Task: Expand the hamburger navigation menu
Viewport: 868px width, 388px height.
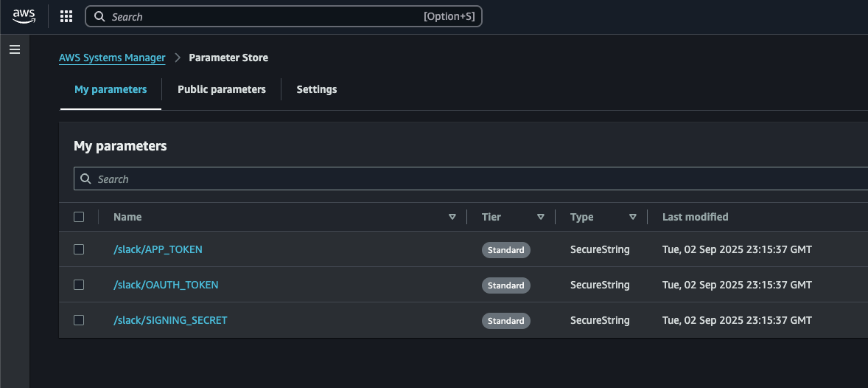Action: (15, 50)
